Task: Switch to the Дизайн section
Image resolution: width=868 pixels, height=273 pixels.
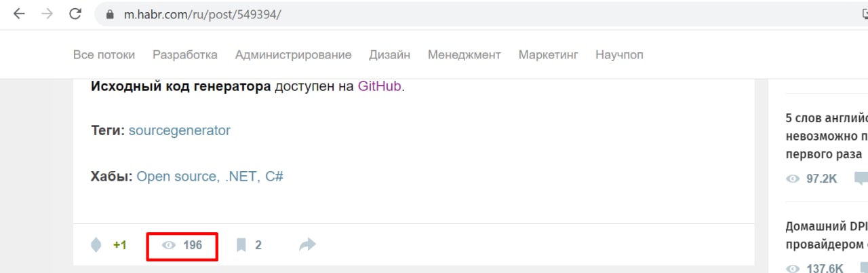Action: click(389, 55)
